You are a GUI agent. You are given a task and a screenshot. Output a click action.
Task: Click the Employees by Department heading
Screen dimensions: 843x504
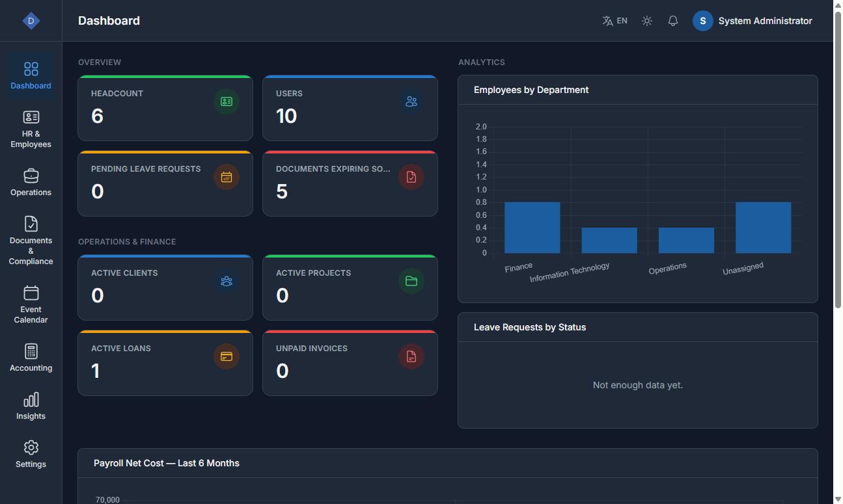tap(531, 90)
